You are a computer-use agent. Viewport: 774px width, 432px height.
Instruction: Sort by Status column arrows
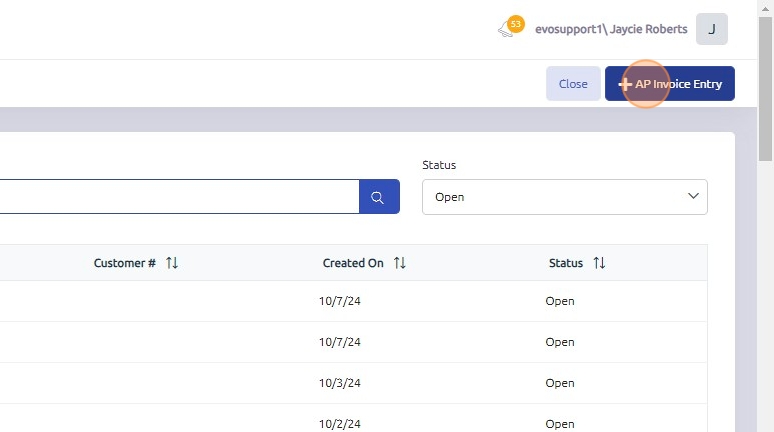click(x=599, y=263)
